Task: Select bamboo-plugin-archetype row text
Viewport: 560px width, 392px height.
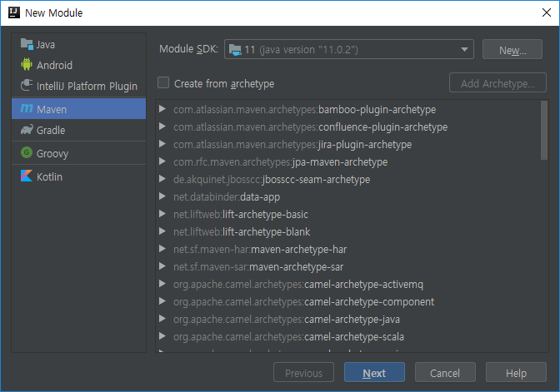Action: click(305, 110)
